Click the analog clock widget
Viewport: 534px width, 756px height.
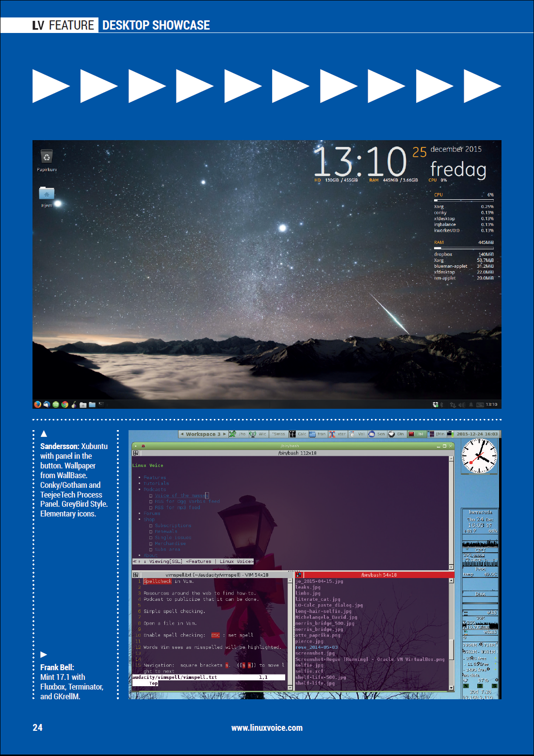pos(479,456)
